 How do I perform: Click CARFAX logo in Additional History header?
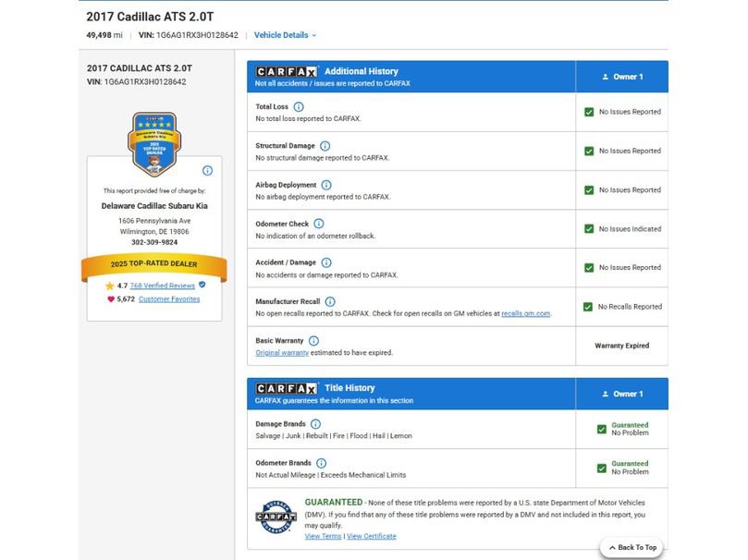coord(287,71)
